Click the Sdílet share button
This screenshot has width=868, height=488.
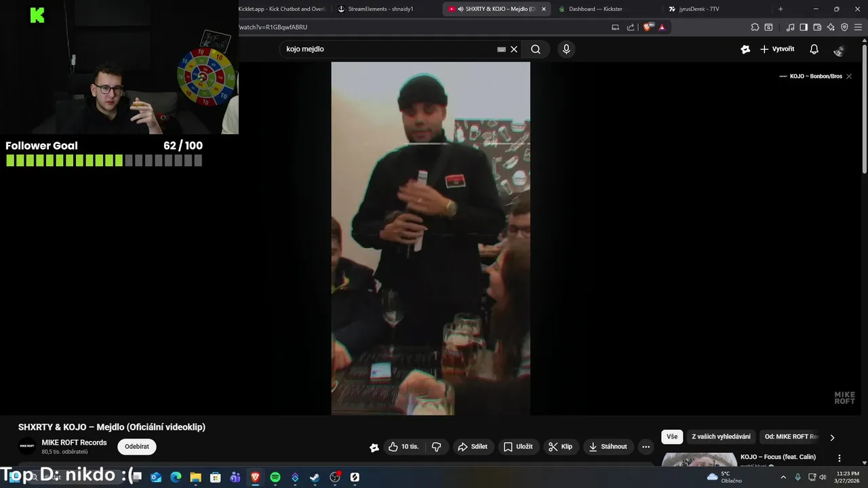pos(473,447)
